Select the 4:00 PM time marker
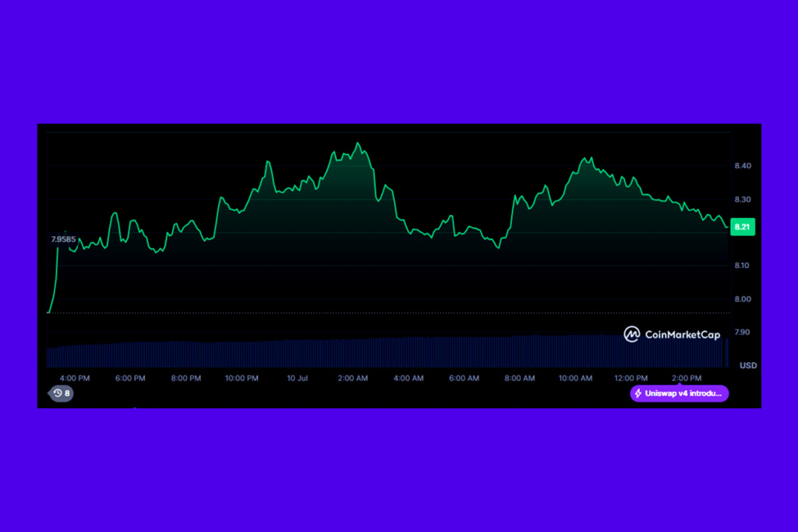Viewport: 798px width, 532px height. click(75, 379)
